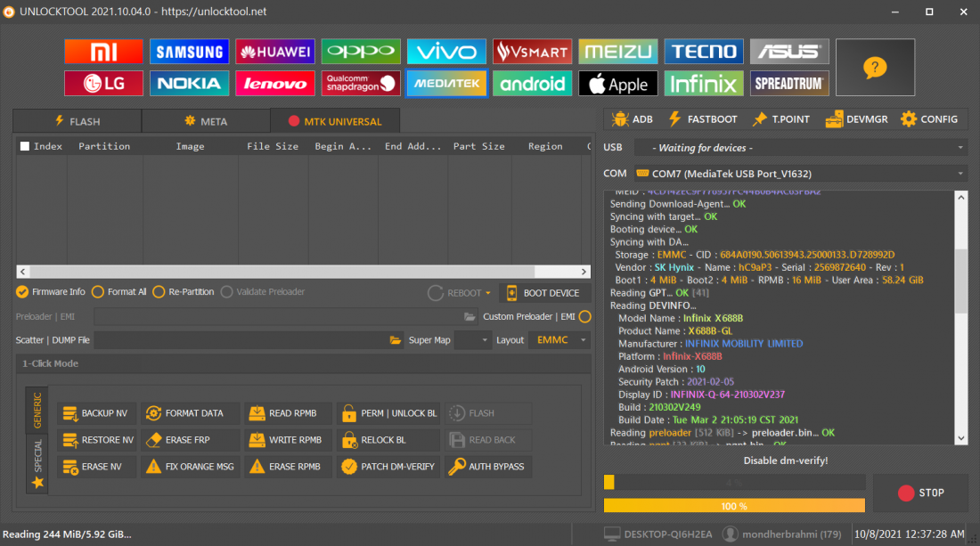Expand the COM7 MediaTek USB port dropdown
This screenshot has width=980, height=546.
tap(801, 174)
